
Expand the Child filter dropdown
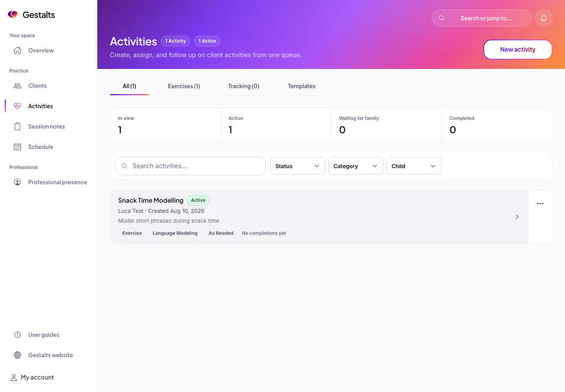point(414,166)
